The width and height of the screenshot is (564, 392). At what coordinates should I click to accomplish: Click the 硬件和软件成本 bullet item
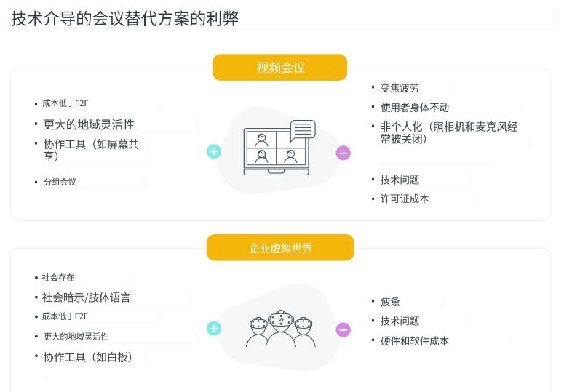[415, 341]
